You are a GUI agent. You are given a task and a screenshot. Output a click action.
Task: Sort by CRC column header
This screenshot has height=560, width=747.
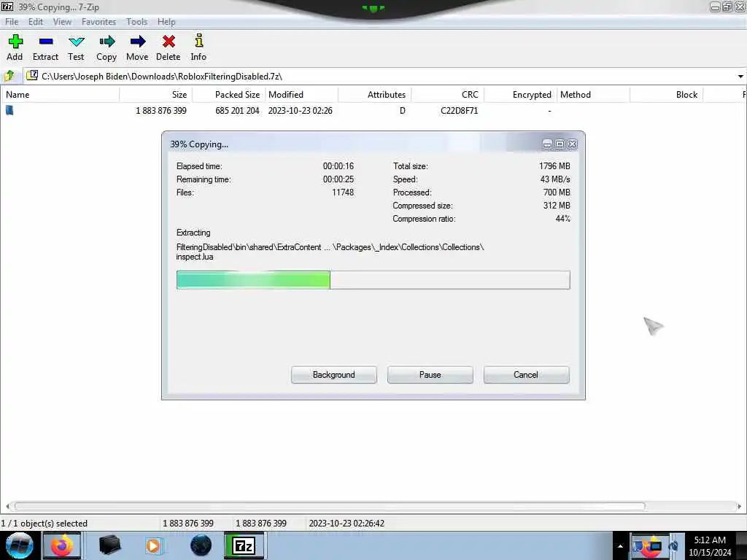click(x=448, y=94)
